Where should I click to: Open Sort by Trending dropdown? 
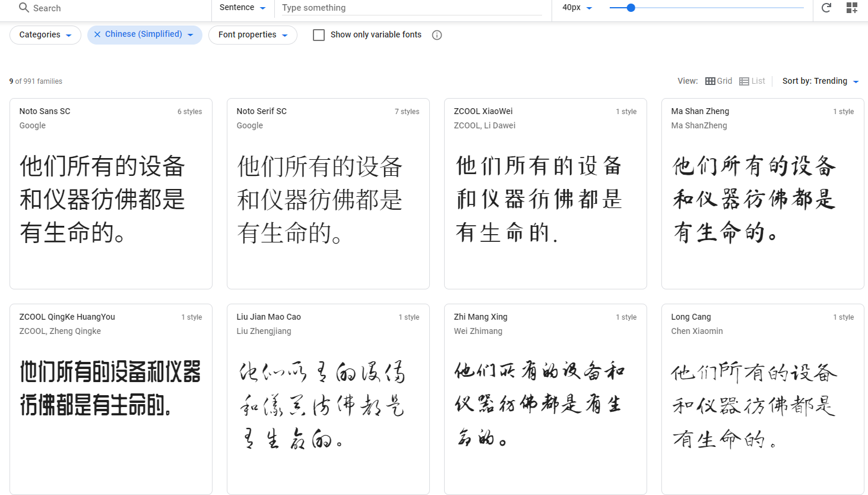pyautogui.click(x=821, y=81)
